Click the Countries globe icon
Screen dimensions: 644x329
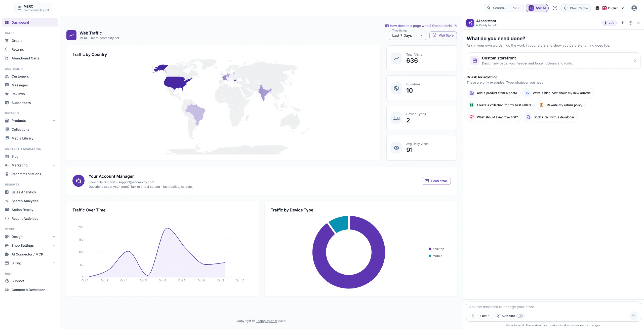click(396, 88)
